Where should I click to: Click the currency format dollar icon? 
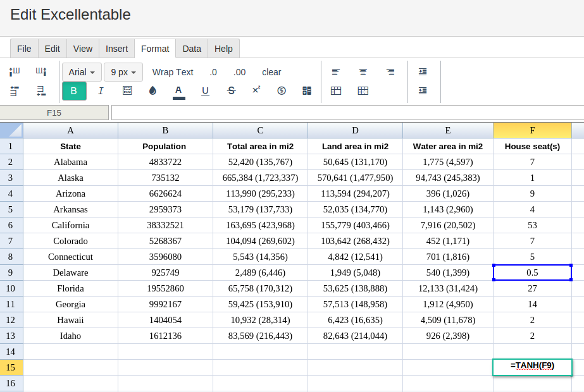click(282, 91)
